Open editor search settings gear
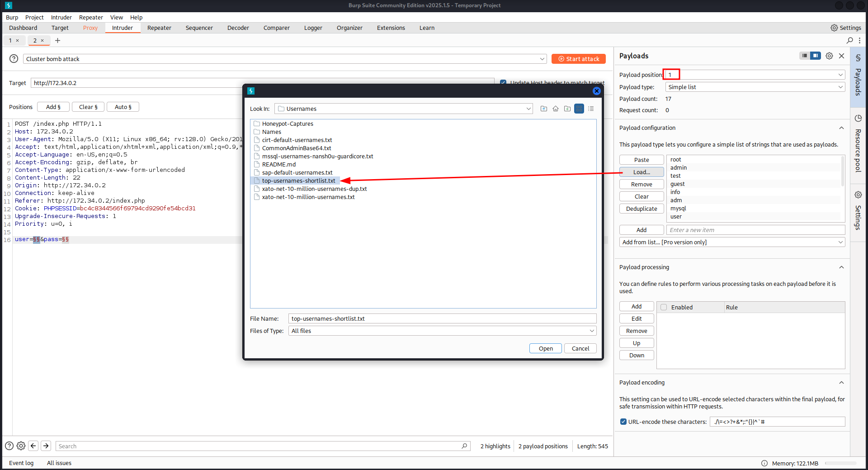Screen dimensions: 868x470 point(21,446)
